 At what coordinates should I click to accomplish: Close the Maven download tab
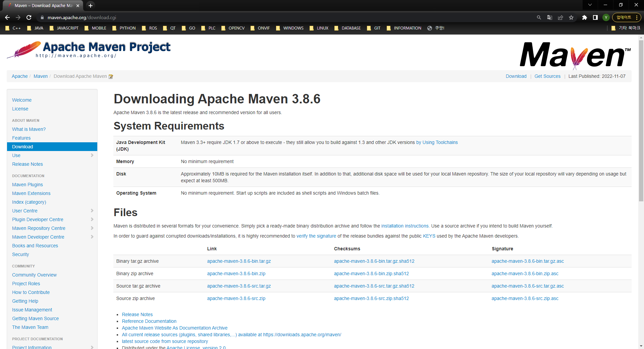click(78, 6)
